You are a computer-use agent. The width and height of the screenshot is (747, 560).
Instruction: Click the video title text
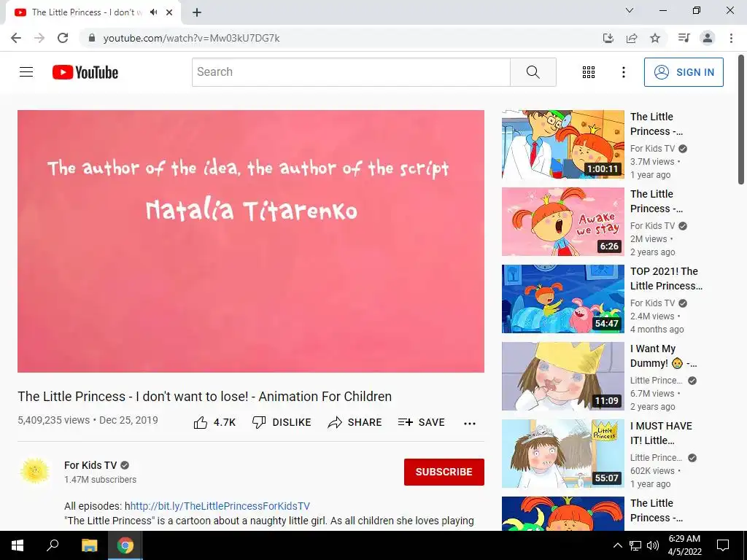(x=205, y=396)
